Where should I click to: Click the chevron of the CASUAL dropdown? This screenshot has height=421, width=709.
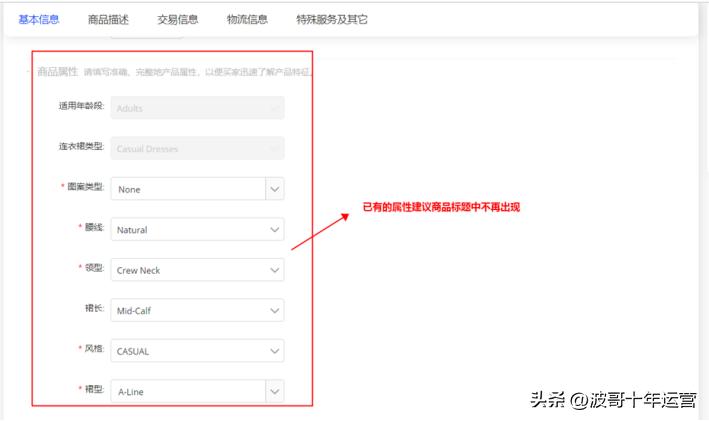pos(274,351)
